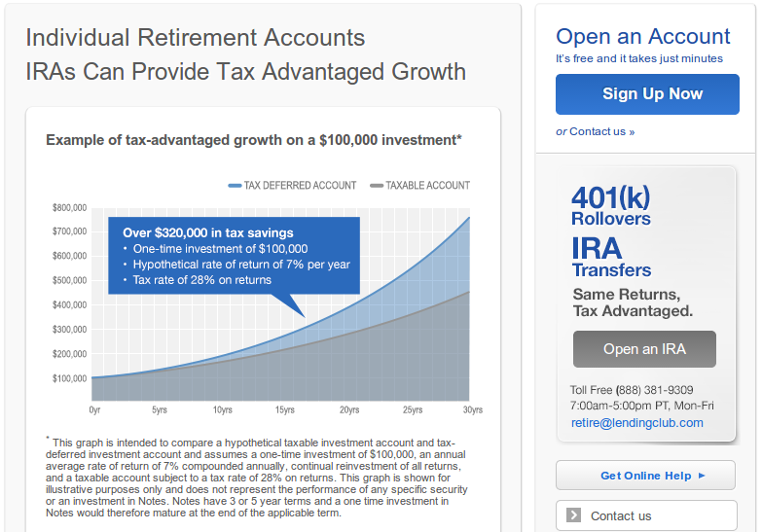Click the 15yrs label on the chart axis
The image size is (762, 532).
pyautogui.click(x=285, y=410)
